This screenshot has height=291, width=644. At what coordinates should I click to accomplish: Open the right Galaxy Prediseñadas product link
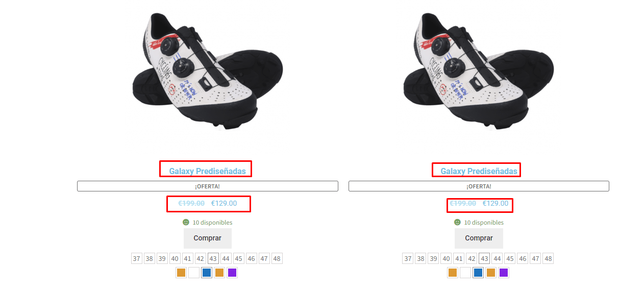pyautogui.click(x=479, y=171)
